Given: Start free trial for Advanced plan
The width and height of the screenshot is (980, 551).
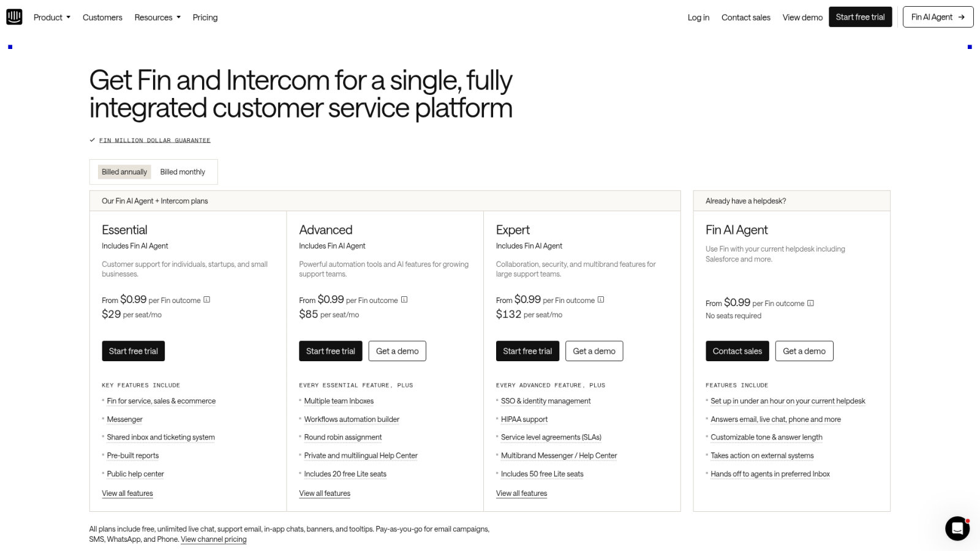Looking at the screenshot, I should click(331, 351).
